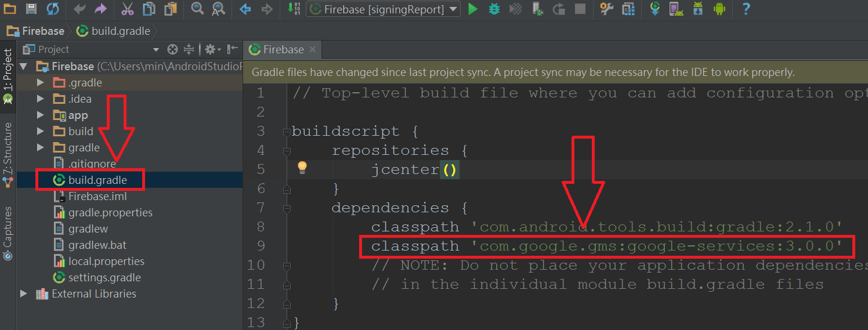The image size is (868, 330).
Task: Open the Captures side tab
Action: point(8,233)
